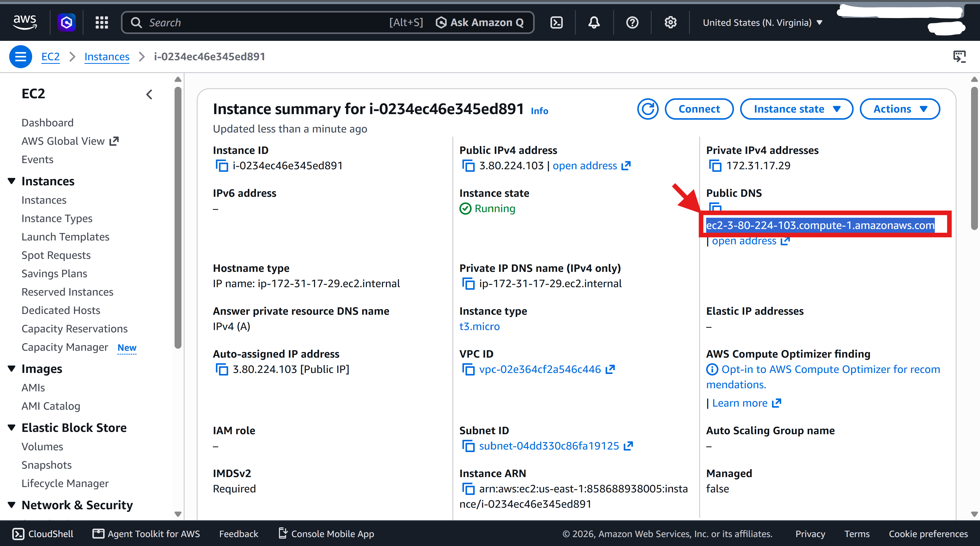Image resolution: width=980 pixels, height=546 pixels.
Task: Copy the Public IPv4 address
Action: click(468, 166)
